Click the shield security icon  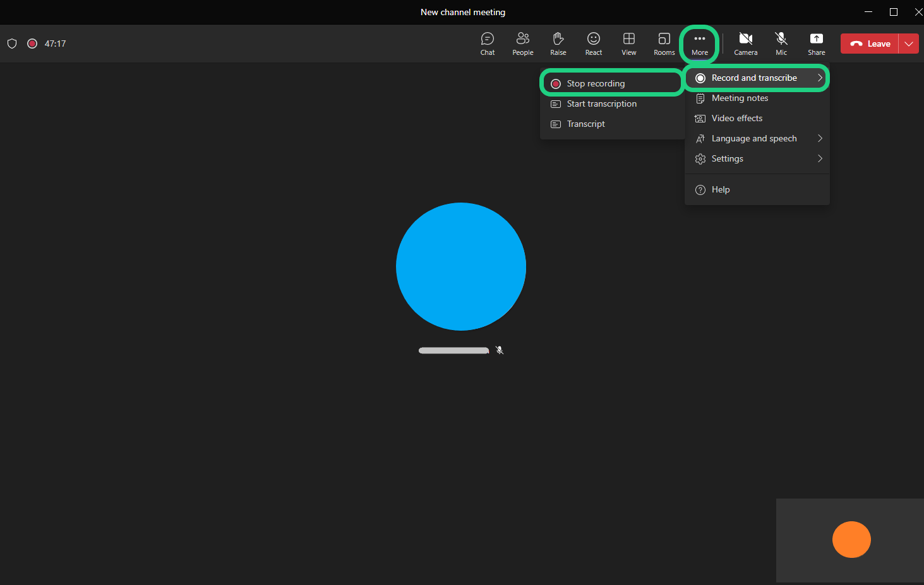[12, 44]
